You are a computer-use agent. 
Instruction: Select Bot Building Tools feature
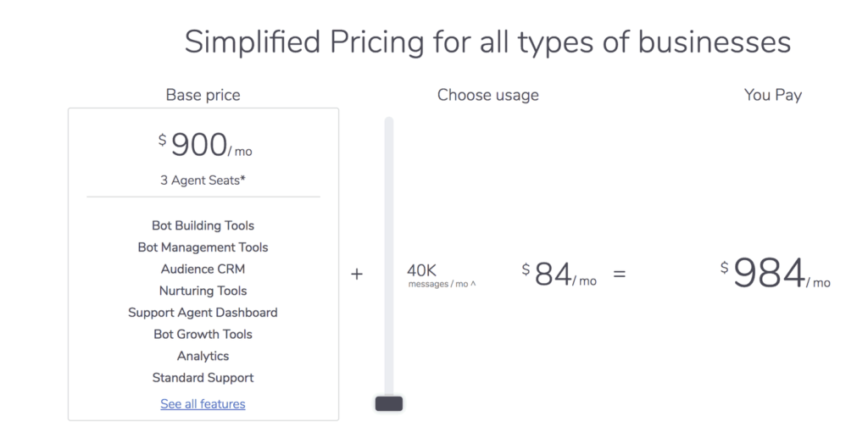(x=203, y=226)
